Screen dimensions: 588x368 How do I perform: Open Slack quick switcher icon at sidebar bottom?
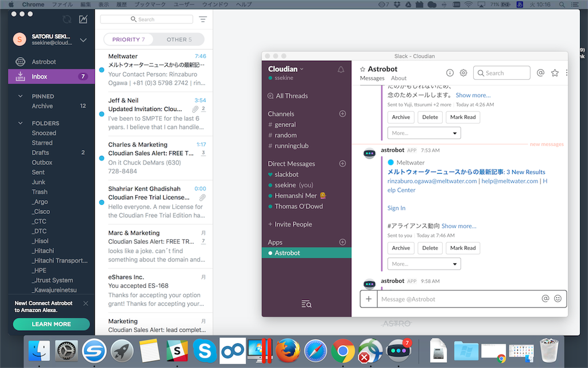click(307, 304)
